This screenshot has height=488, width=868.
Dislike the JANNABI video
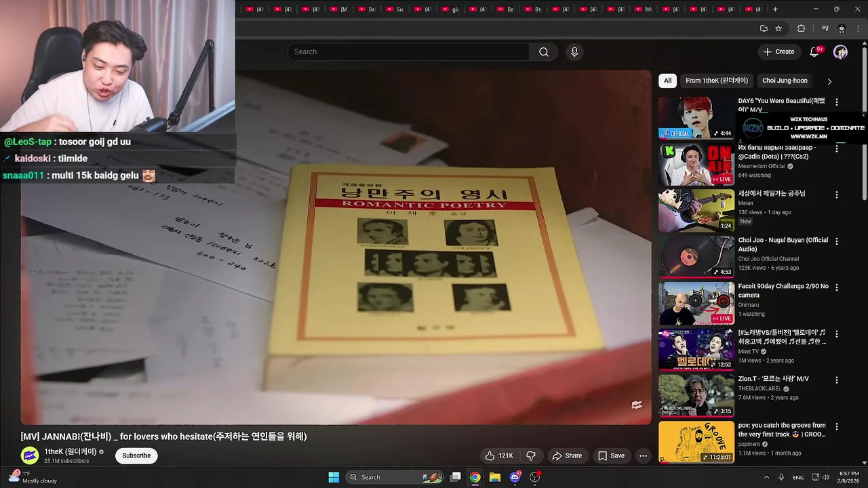point(531,455)
